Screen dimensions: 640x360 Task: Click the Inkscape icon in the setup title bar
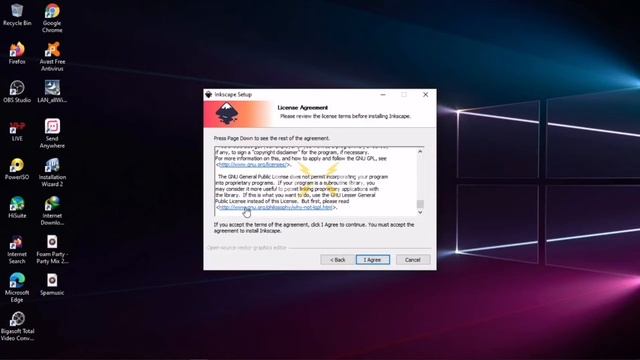209,94
